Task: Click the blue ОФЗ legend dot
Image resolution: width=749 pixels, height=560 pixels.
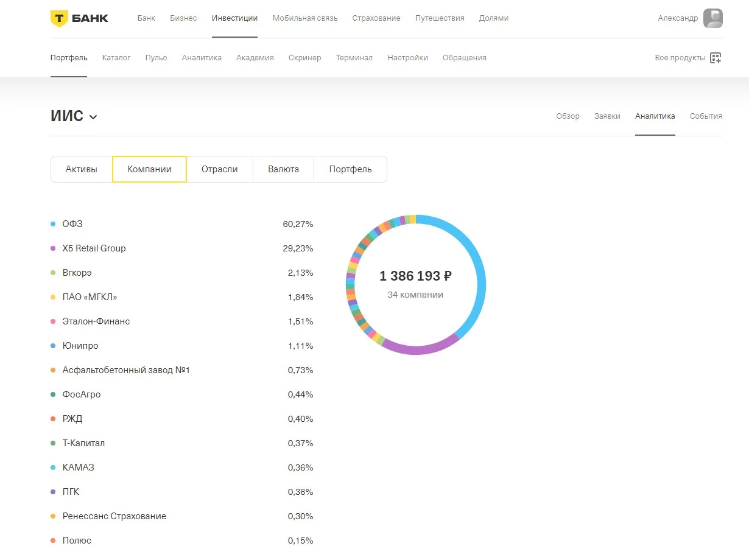Action: click(x=53, y=224)
